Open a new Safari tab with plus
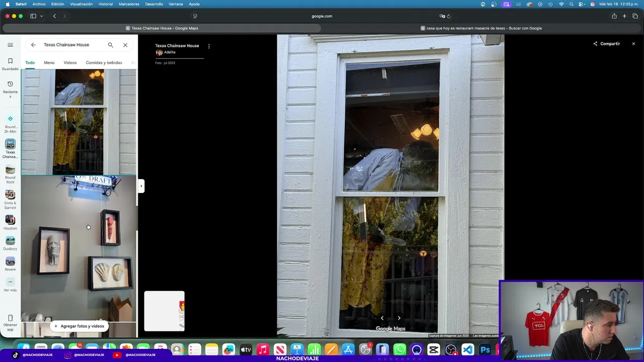Screen dimensions: 644x362 point(624,16)
